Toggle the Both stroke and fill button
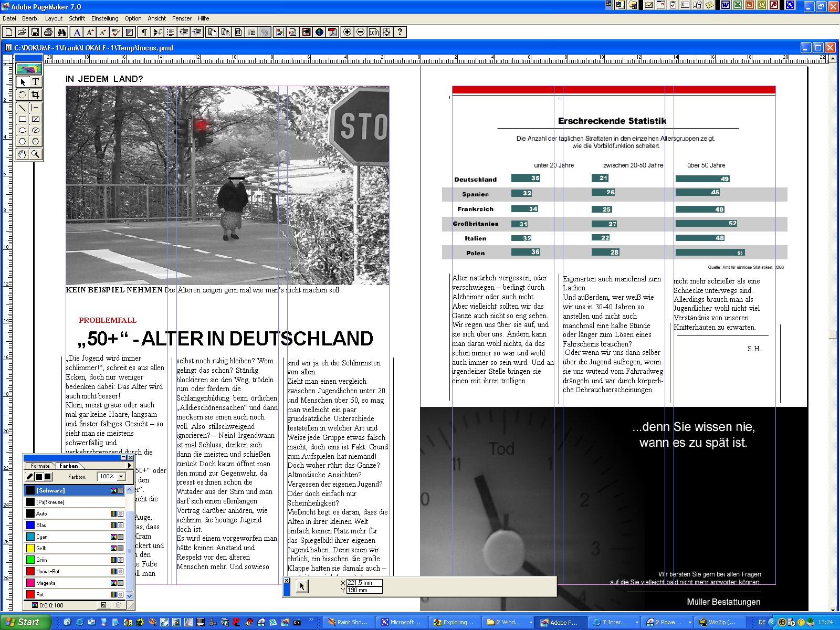Screen dimensions: 840x630 click(48, 477)
